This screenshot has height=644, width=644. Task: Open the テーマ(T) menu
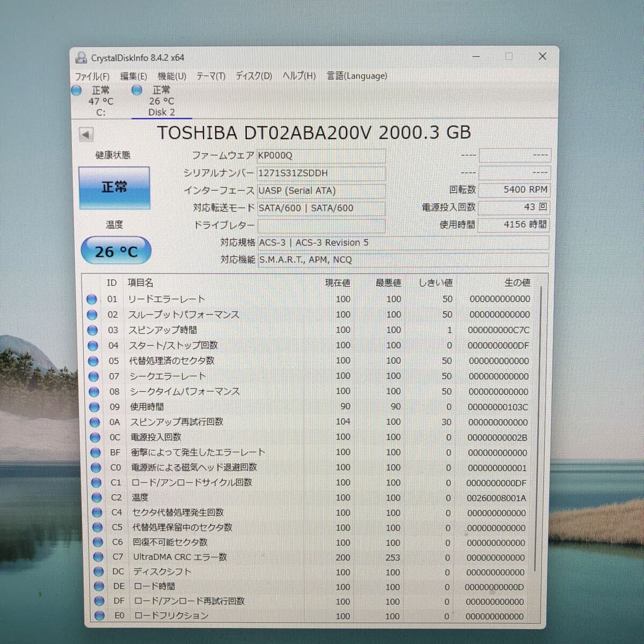[x=211, y=76]
